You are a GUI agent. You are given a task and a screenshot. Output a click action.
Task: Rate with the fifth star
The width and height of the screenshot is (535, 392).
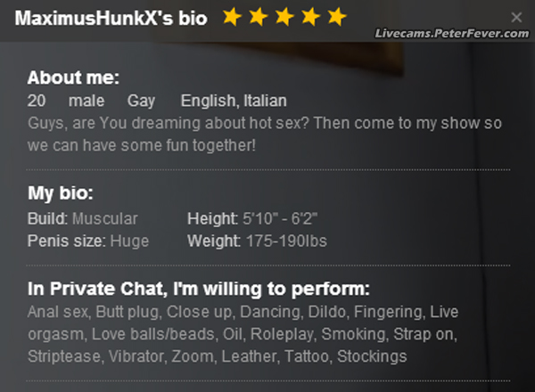pyautogui.click(x=336, y=17)
